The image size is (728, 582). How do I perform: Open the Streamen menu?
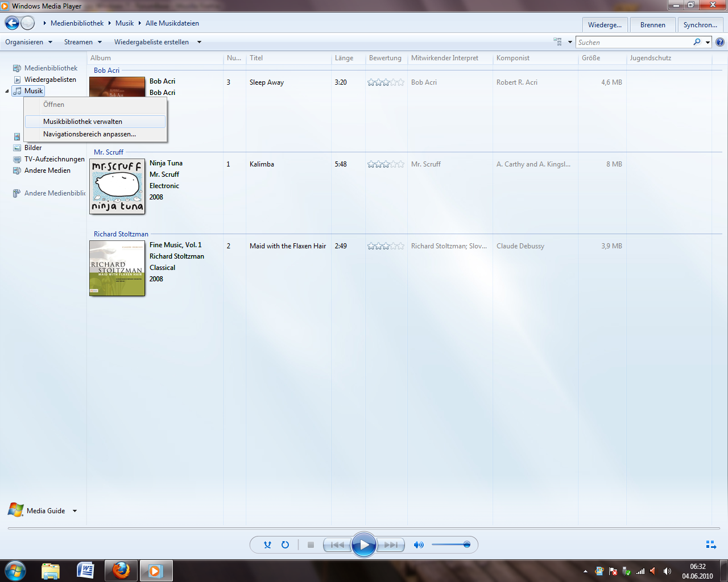tap(83, 42)
